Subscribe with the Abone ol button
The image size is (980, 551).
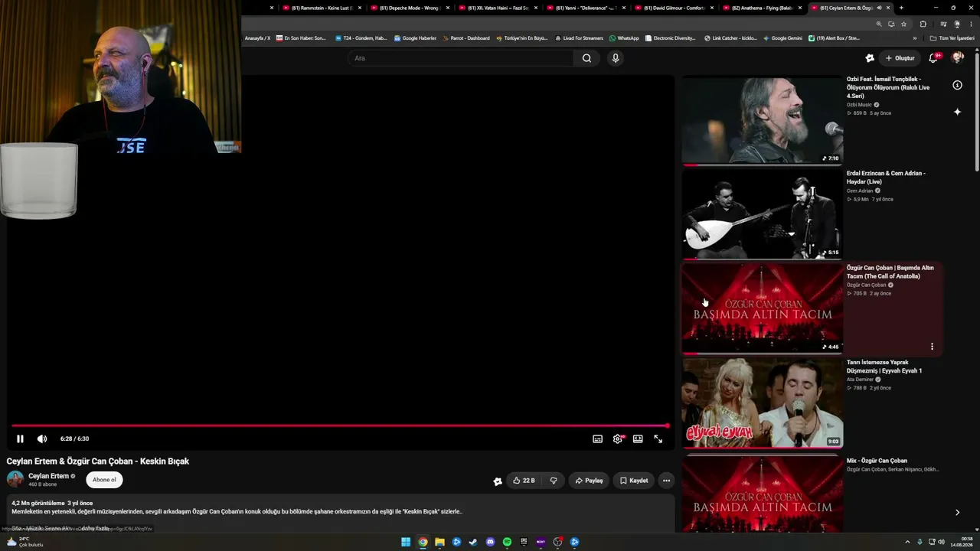104,480
